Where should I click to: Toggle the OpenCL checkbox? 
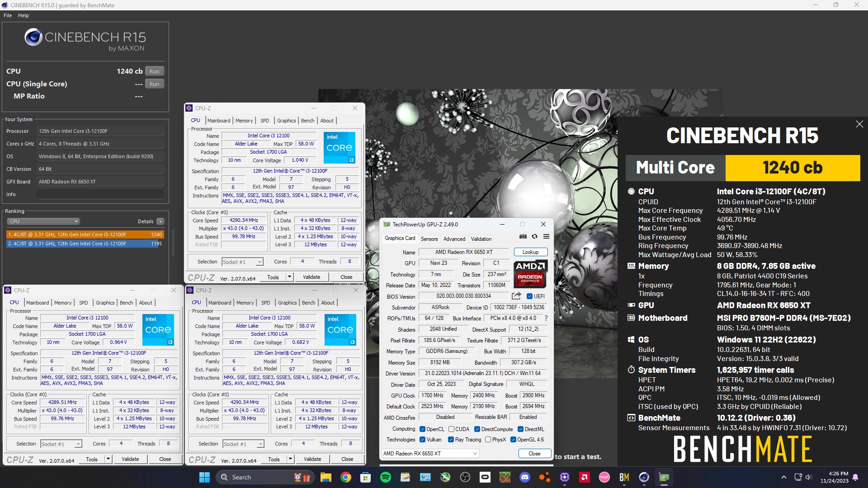click(422, 429)
